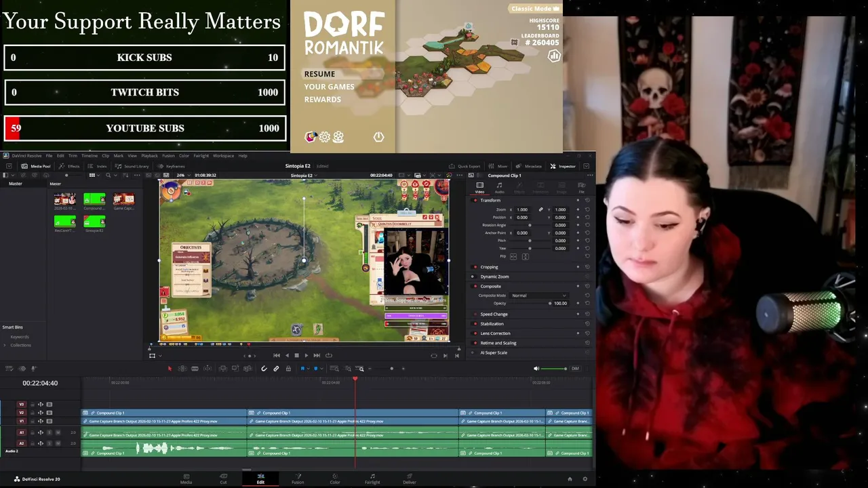Open the Timeline menu

(90, 156)
